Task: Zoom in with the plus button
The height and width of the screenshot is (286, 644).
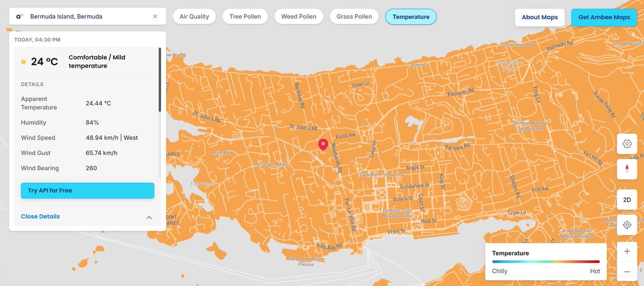Action: 627,251
